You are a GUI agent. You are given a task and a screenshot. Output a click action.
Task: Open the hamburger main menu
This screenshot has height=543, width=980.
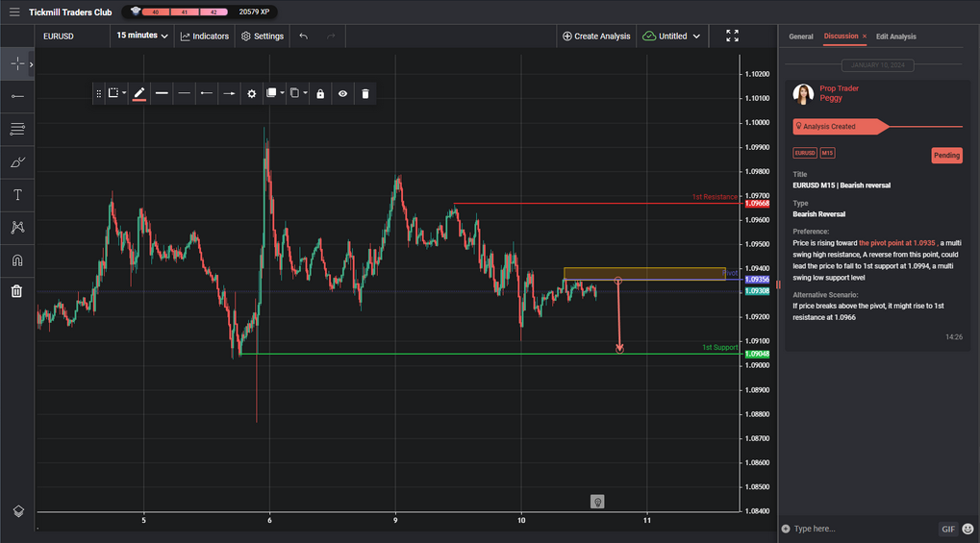click(14, 12)
